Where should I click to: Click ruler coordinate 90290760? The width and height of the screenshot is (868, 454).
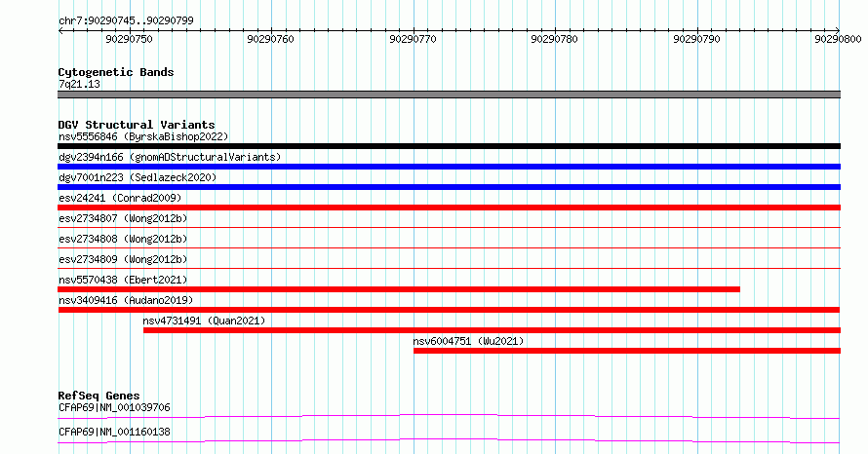[271, 39]
